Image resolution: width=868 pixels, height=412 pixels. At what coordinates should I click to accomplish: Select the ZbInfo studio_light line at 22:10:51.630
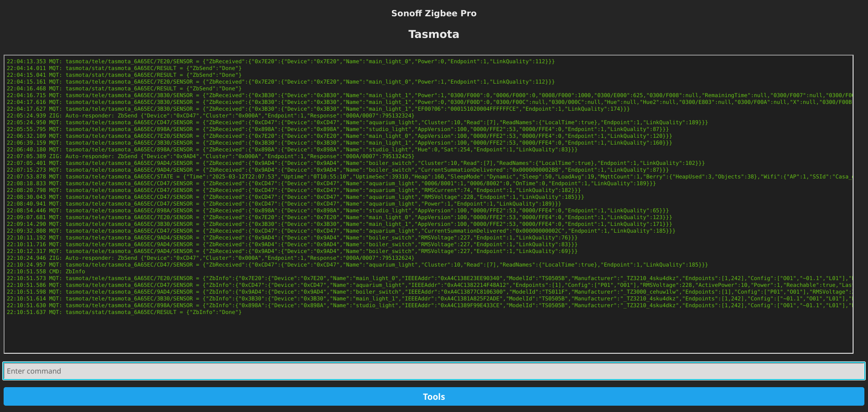(x=429, y=305)
